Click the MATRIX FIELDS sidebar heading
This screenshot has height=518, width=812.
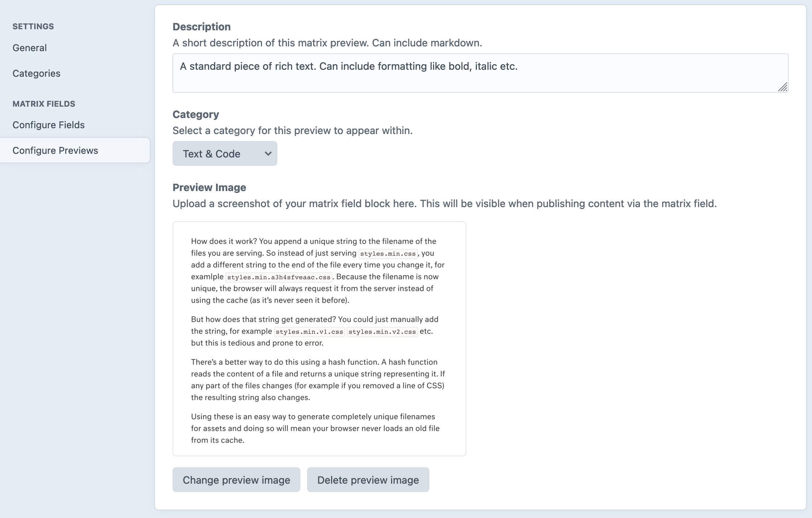coord(44,104)
